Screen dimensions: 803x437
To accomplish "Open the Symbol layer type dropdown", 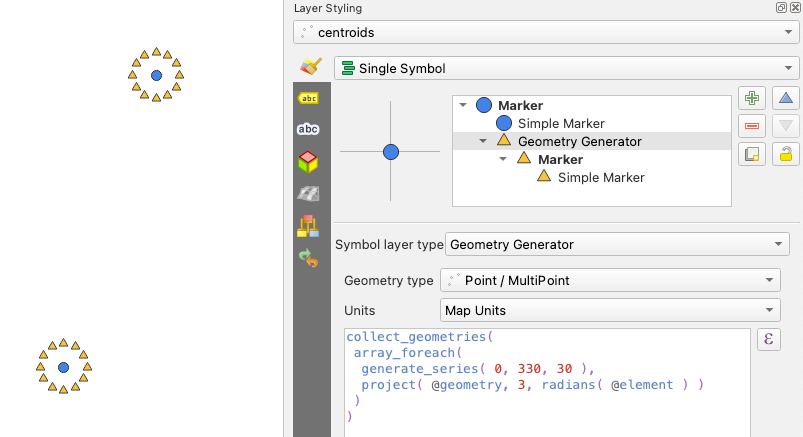I will (617, 244).
